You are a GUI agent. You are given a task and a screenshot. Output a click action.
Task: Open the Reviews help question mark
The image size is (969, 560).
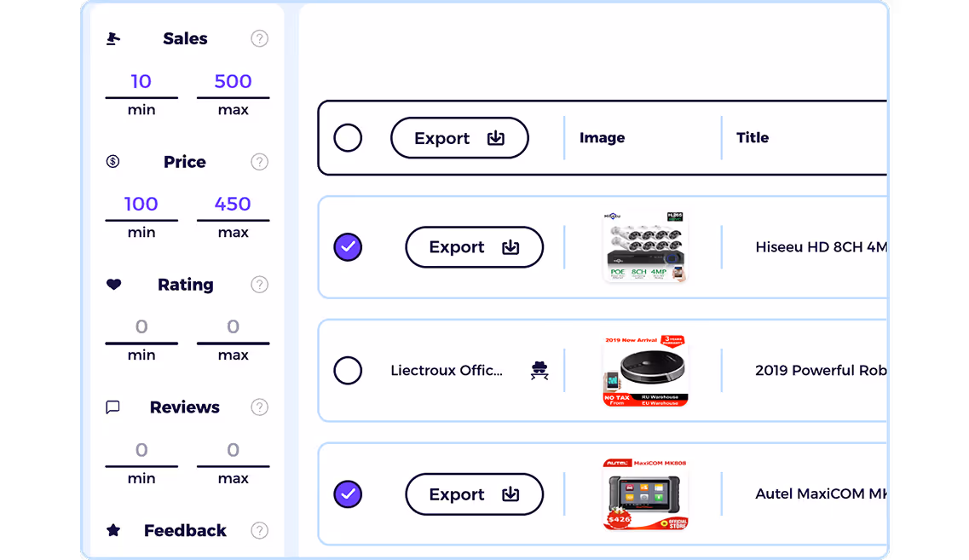tap(260, 407)
